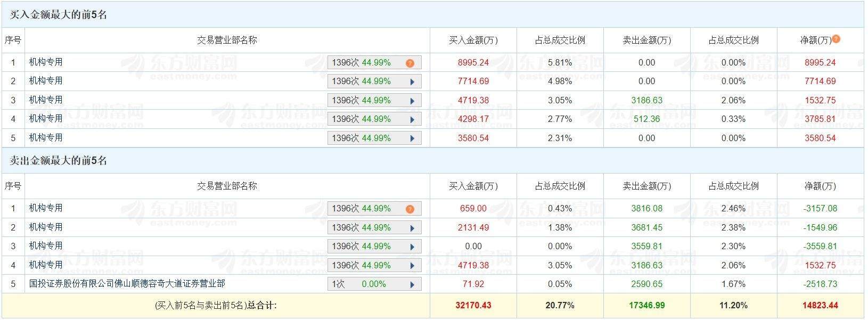The height and width of the screenshot is (320, 868).
Task: Select the 17346.99 total sell amount
Action: pos(647,306)
